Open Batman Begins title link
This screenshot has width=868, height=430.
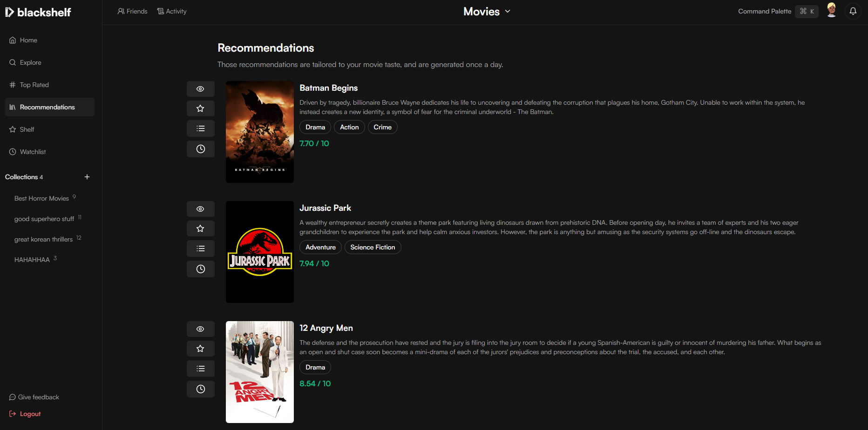click(x=329, y=88)
